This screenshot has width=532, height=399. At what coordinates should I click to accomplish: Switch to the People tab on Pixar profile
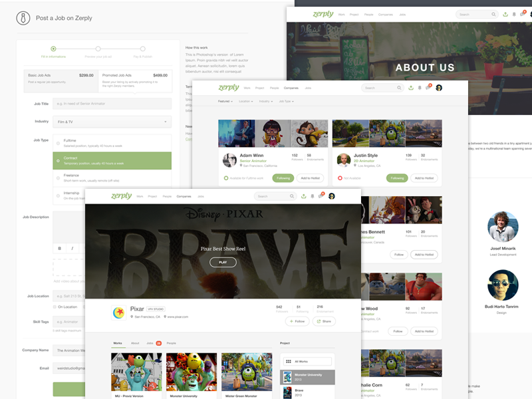(172, 343)
